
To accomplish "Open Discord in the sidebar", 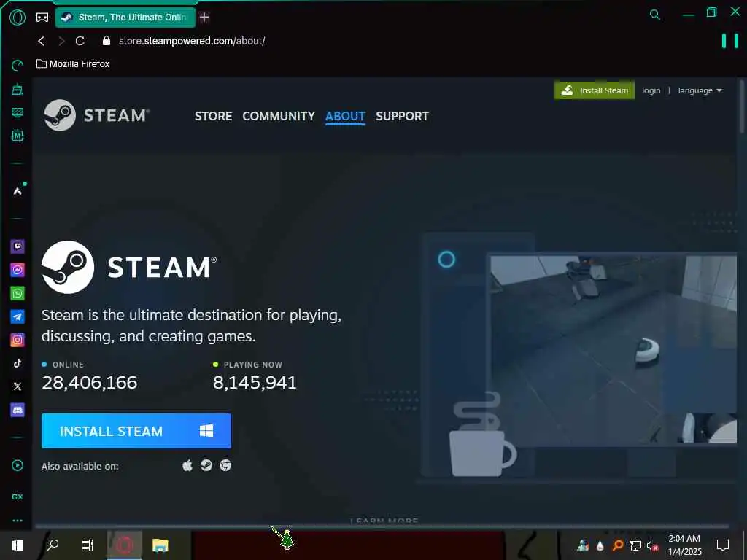I will point(18,410).
